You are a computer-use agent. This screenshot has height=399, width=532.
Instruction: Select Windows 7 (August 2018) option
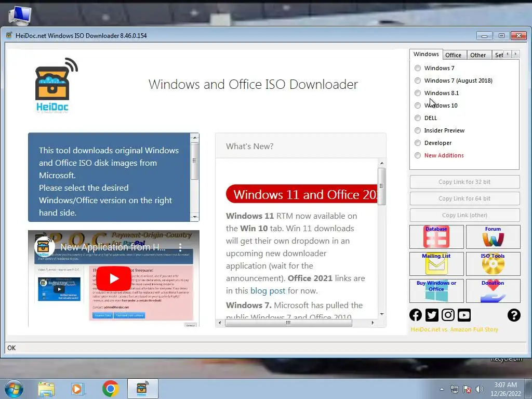(x=418, y=81)
